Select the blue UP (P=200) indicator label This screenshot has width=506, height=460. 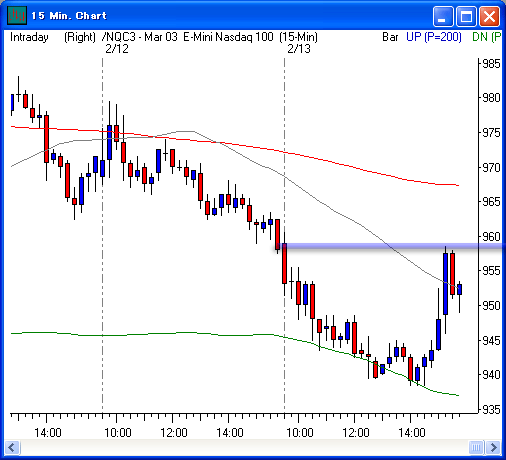click(434, 37)
